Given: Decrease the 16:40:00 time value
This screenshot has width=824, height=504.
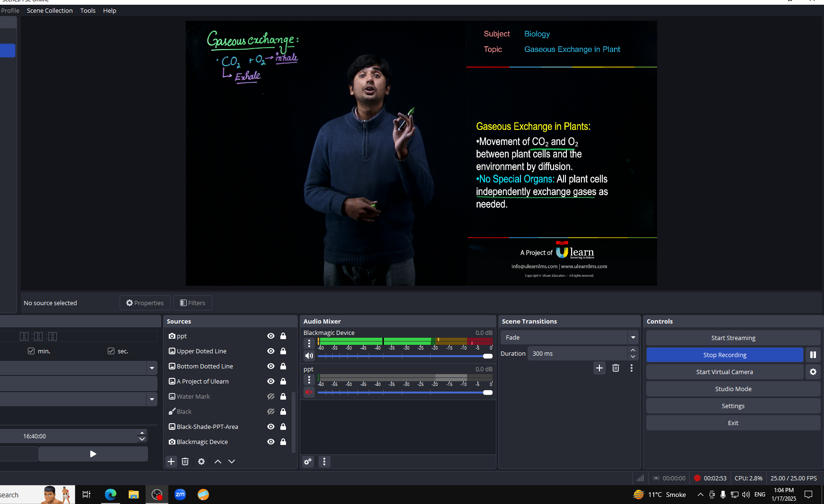Looking at the screenshot, I should click(142, 439).
